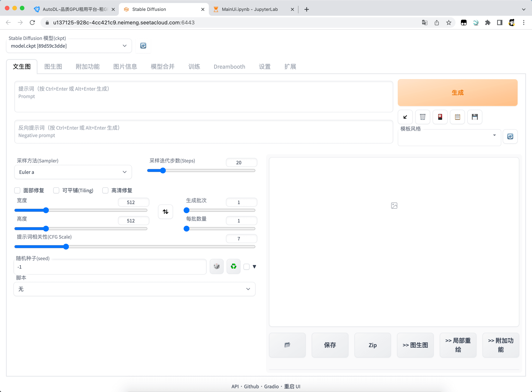532x392 pixels.
Task: Click the orange 生成 button
Action: coord(457,92)
